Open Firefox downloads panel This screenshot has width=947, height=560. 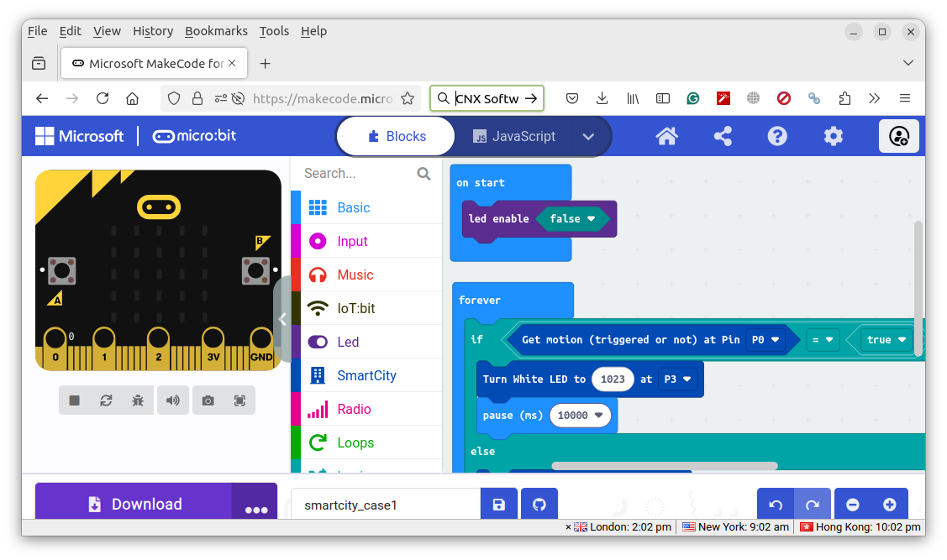point(602,98)
